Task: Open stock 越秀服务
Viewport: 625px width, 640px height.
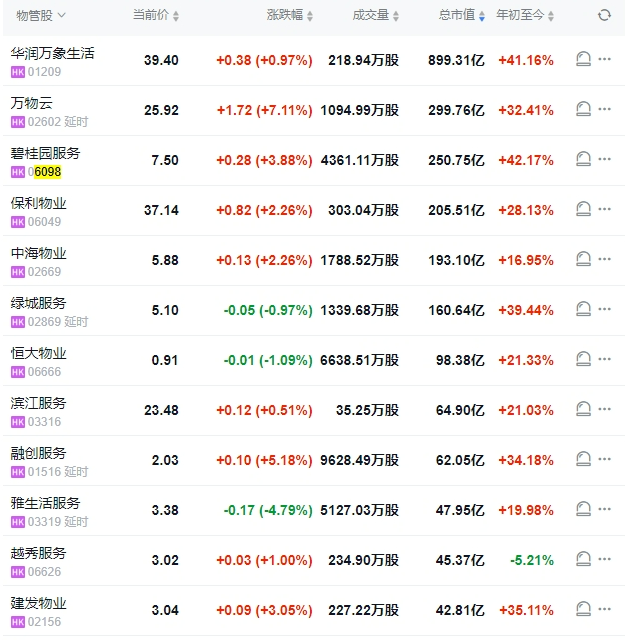Action: (38, 553)
